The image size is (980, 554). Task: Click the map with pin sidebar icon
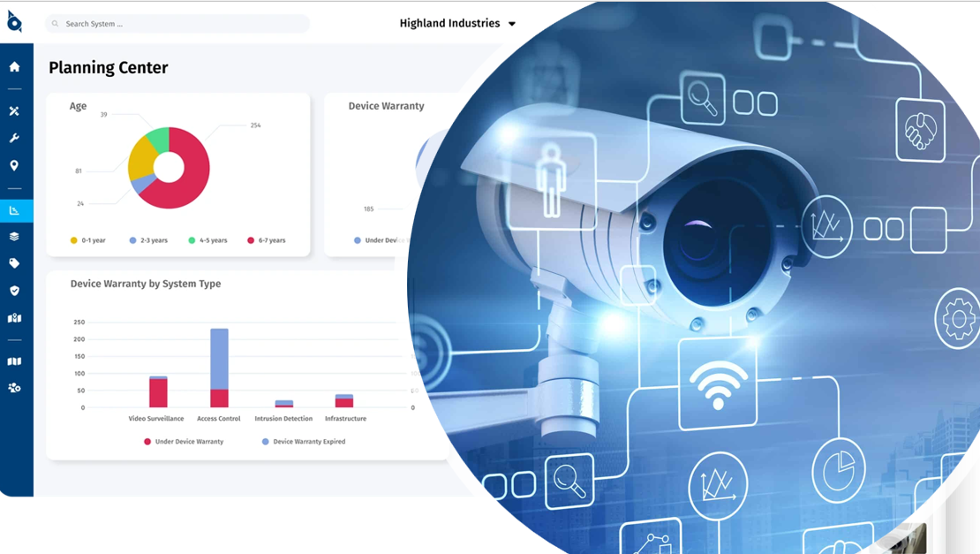tap(14, 318)
